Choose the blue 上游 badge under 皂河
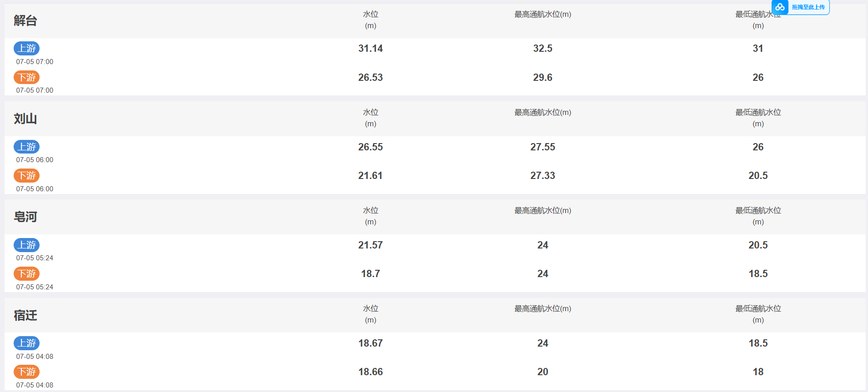Viewport: 868px width, 392px height. coord(27,245)
